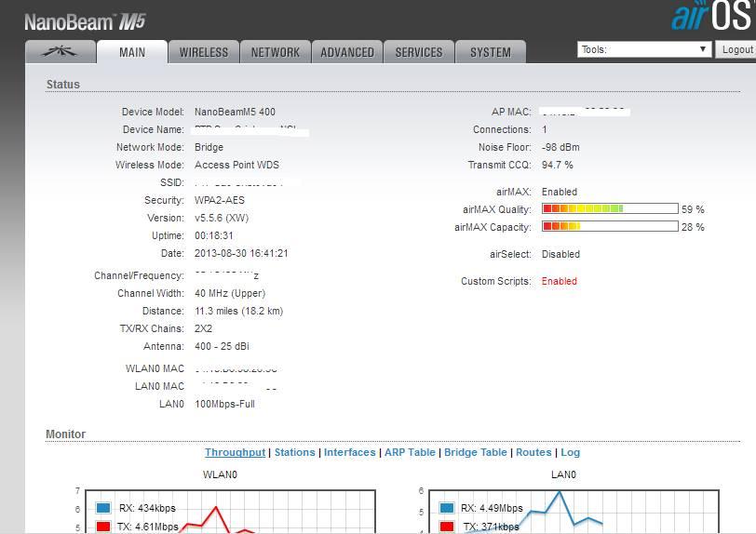
Task: Click the LAN0 RX blue legend swatch
Action: 447,508
